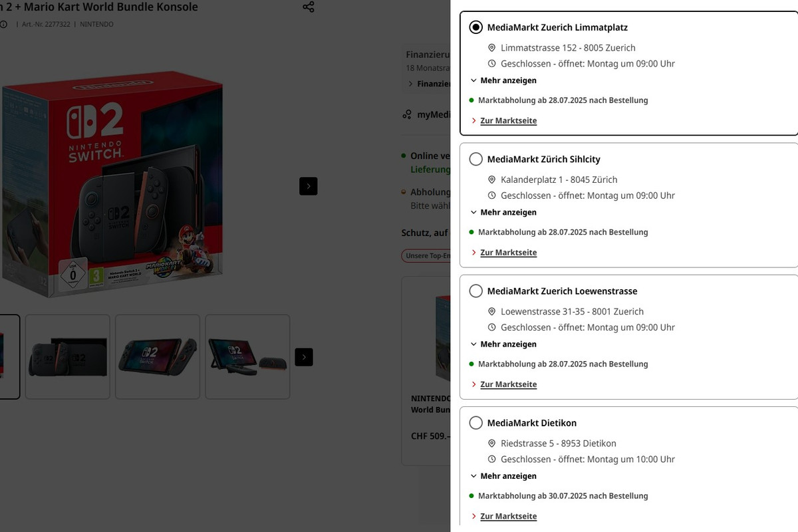
Task: Expand Mehr anzeigen for Dietikon store
Action: click(x=503, y=476)
